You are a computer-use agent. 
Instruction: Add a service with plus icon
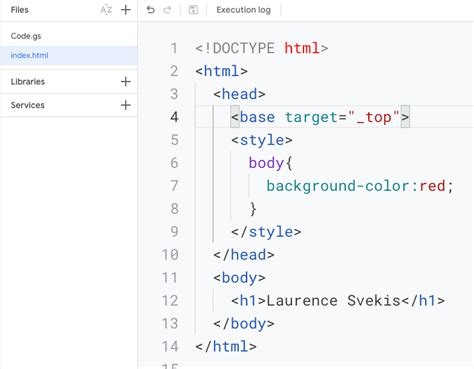[126, 105]
